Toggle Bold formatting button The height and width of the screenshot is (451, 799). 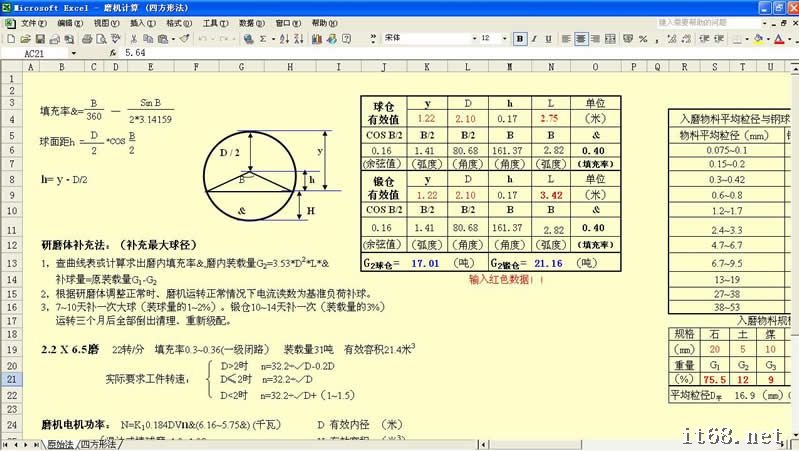[520, 38]
